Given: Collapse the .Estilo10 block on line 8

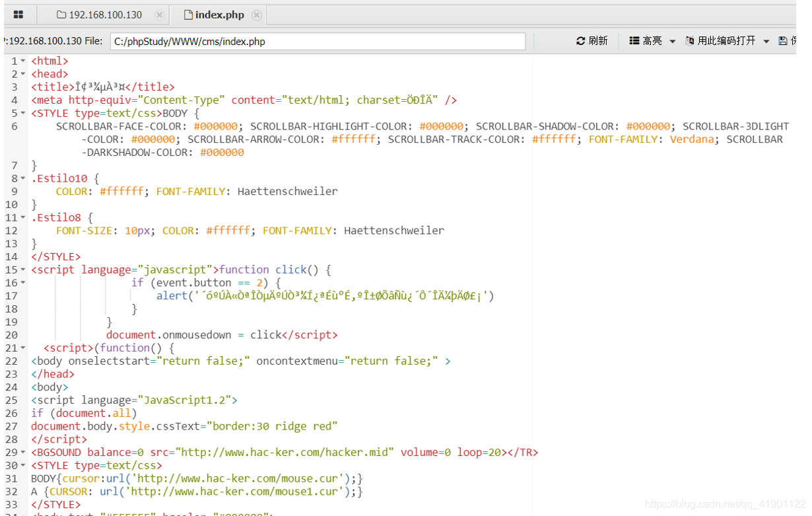Looking at the screenshot, I should pos(23,178).
